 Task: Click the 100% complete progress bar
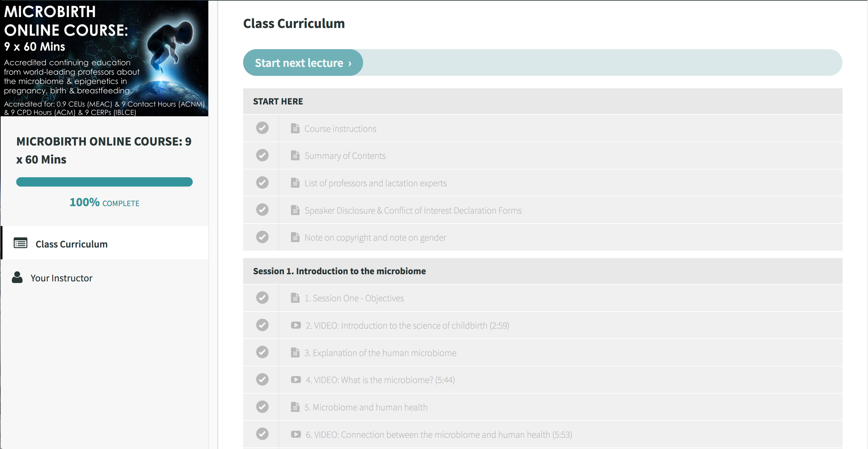click(x=104, y=182)
